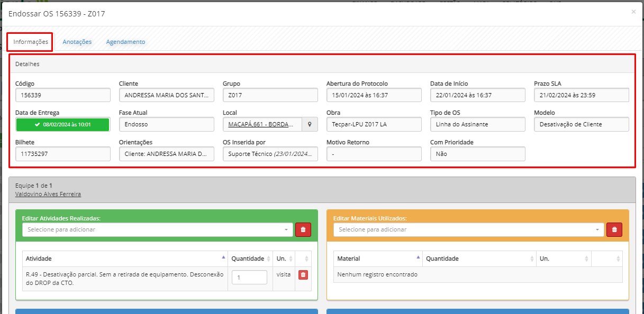Click the activity quantity input field
The image size is (644, 314).
point(249,277)
